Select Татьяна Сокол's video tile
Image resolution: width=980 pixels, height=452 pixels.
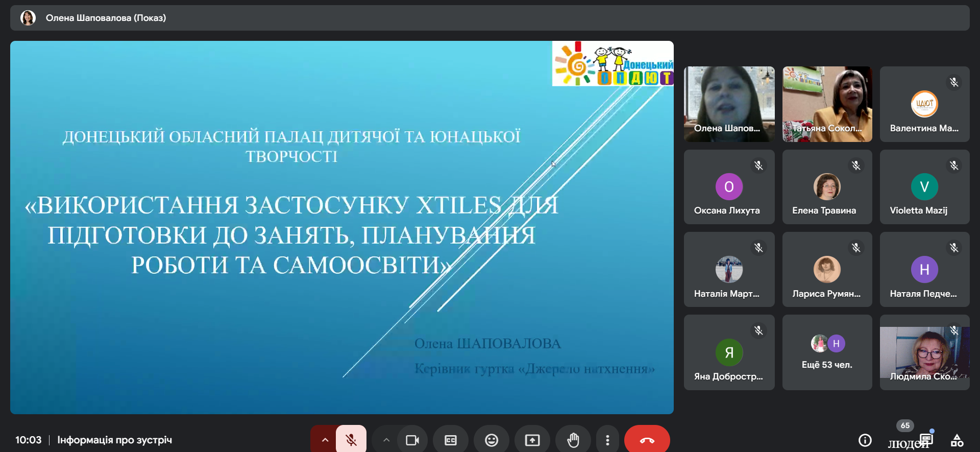[827, 104]
